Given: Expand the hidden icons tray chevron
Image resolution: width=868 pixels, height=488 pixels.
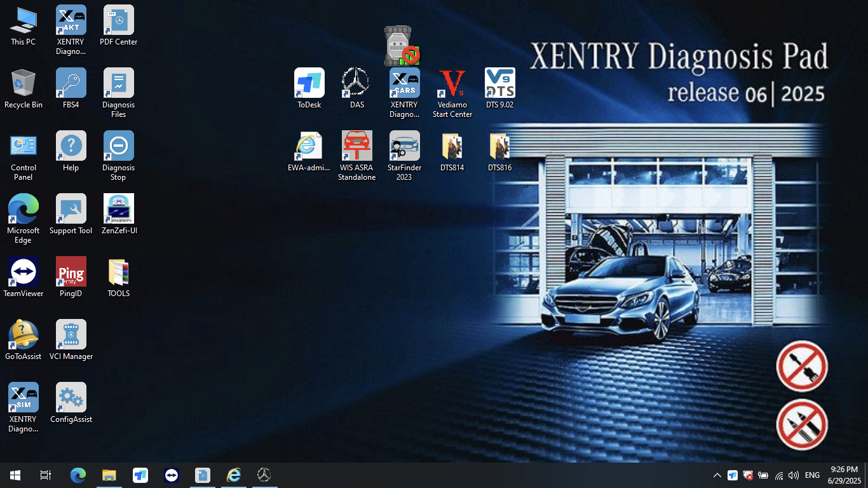Looking at the screenshot, I should (x=717, y=475).
